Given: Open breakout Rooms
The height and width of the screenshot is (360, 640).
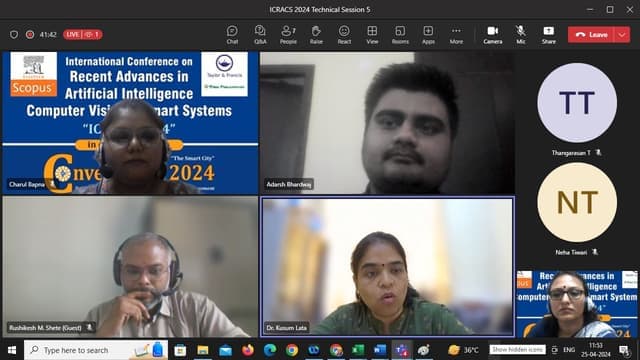Looking at the screenshot, I should coord(400,35).
